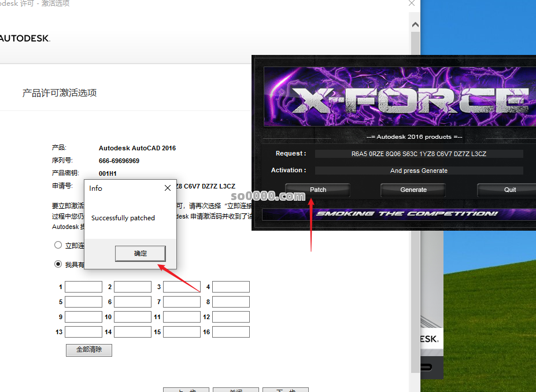Screen dimensions: 536x392
Task: Click activation code input box 13
Action: 83,332
